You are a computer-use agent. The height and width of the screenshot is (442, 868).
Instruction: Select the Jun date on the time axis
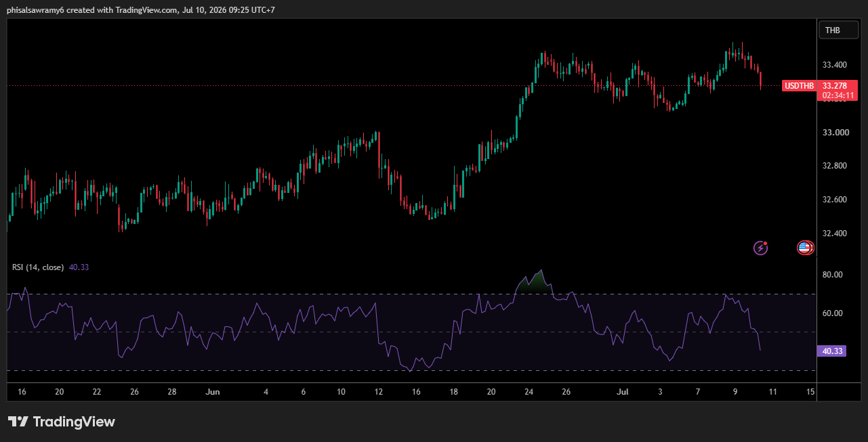213,392
